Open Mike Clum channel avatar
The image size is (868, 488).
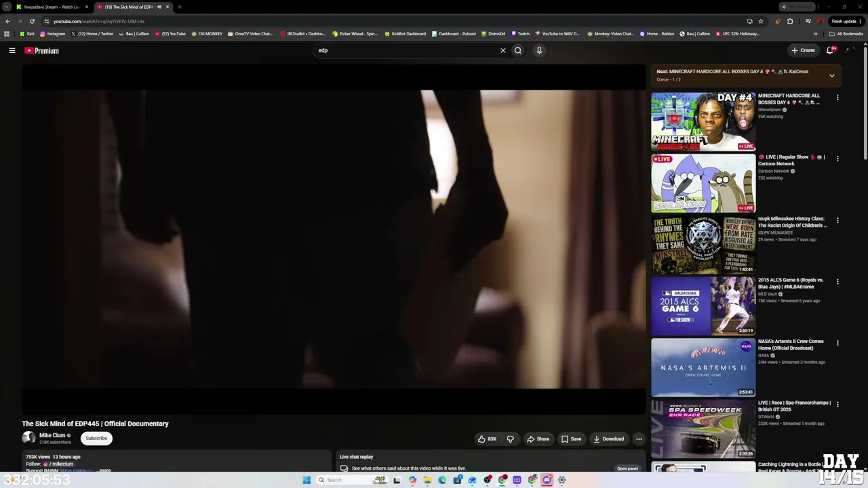[x=28, y=439]
